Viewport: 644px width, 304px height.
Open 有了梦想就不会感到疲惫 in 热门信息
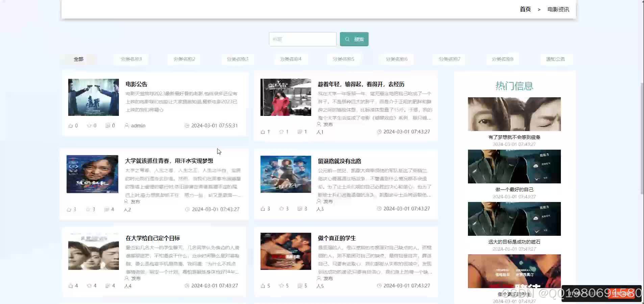click(514, 137)
